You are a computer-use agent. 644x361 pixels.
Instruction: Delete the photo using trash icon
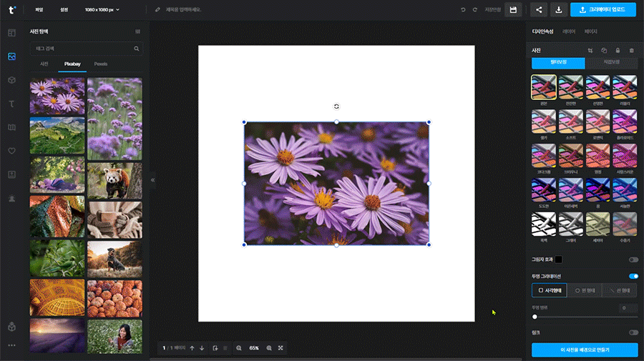(x=631, y=51)
